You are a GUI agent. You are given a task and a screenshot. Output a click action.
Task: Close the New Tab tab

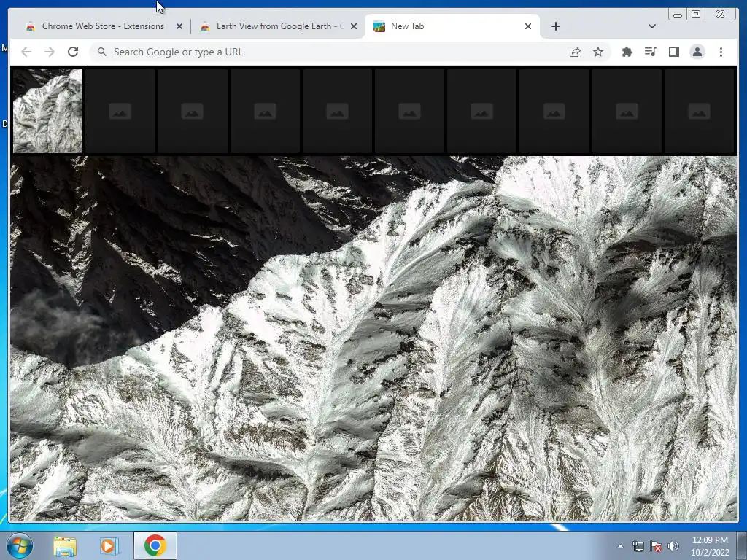(x=528, y=27)
